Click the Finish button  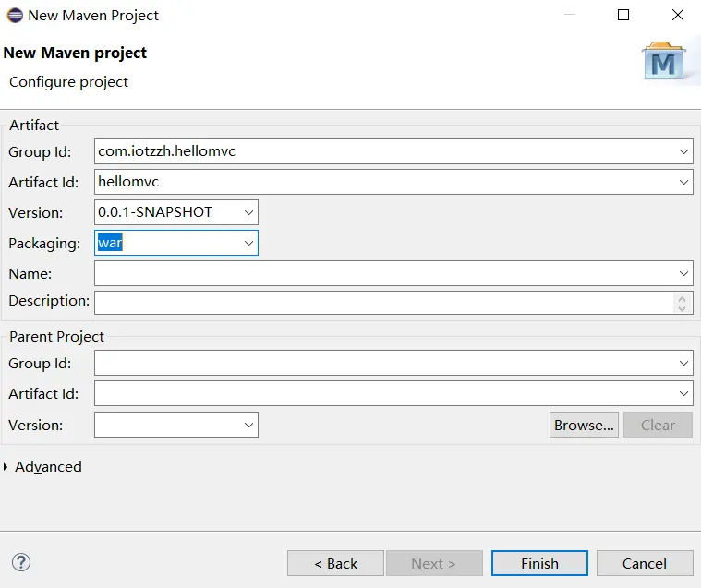[539, 563]
